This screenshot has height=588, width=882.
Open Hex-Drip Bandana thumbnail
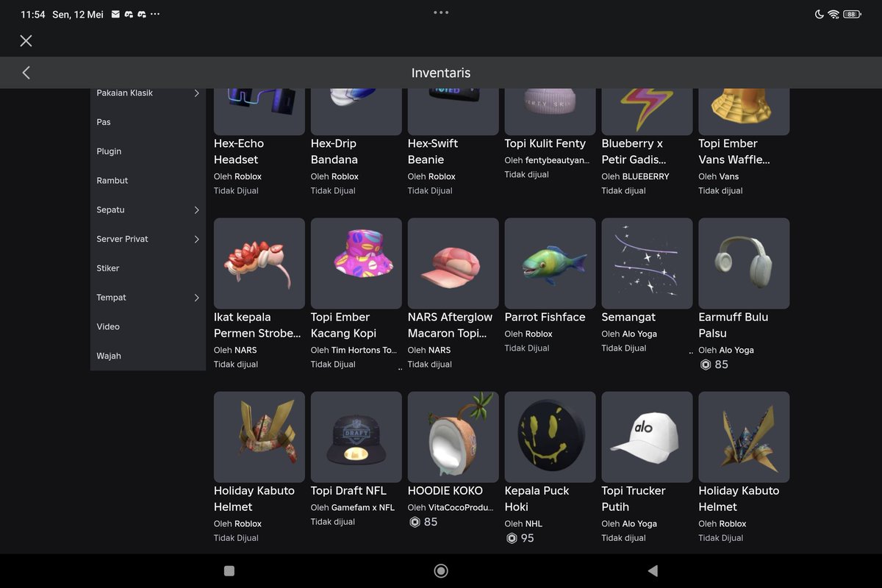pos(356,112)
